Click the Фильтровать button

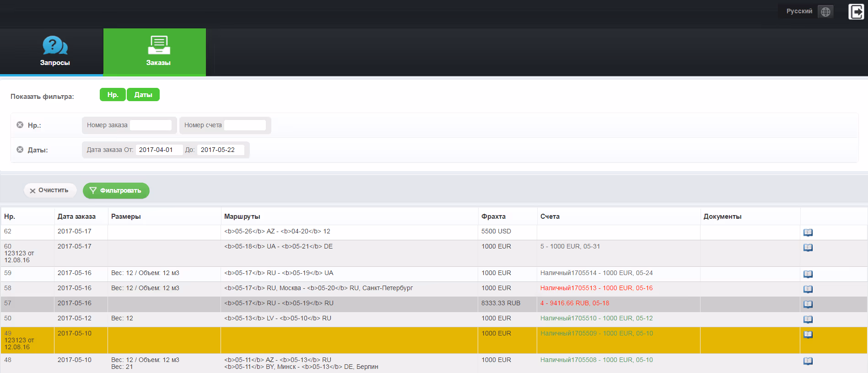pyautogui.click(x=116, y=190)
